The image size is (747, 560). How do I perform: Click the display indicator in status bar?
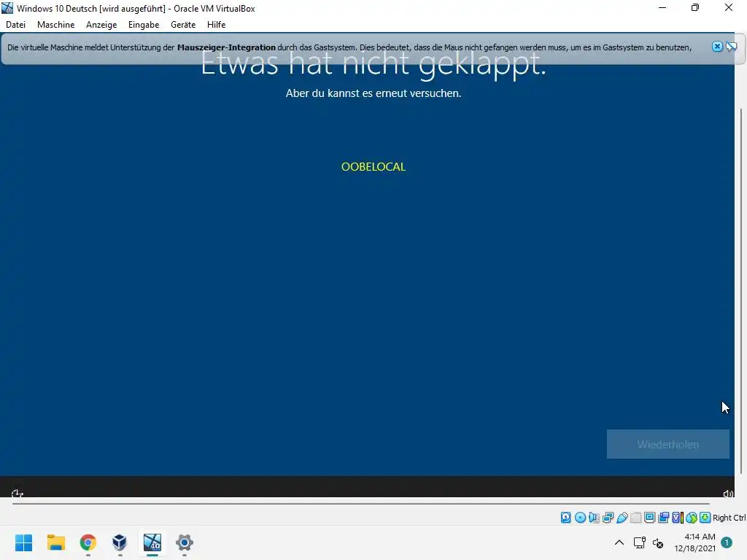pos(649,518)
